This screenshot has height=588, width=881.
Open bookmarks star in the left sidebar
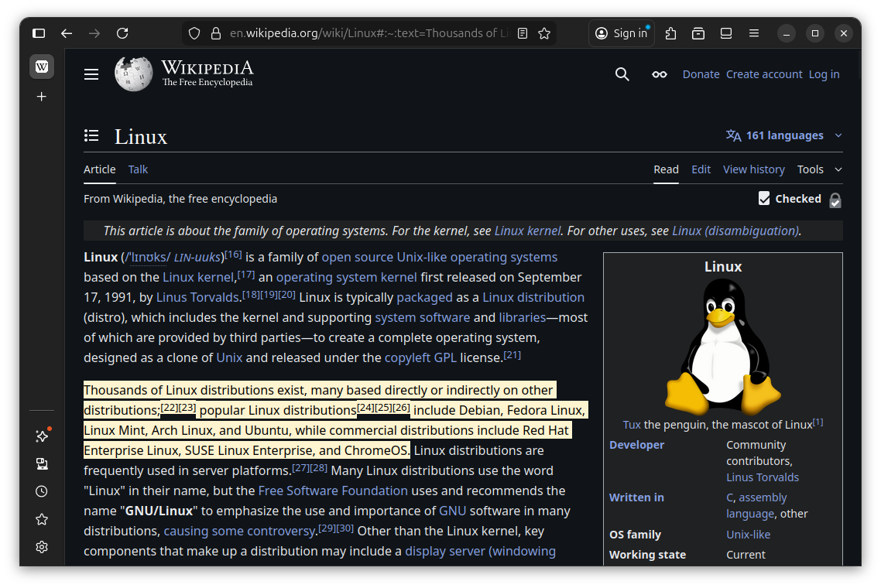[41, 518]
